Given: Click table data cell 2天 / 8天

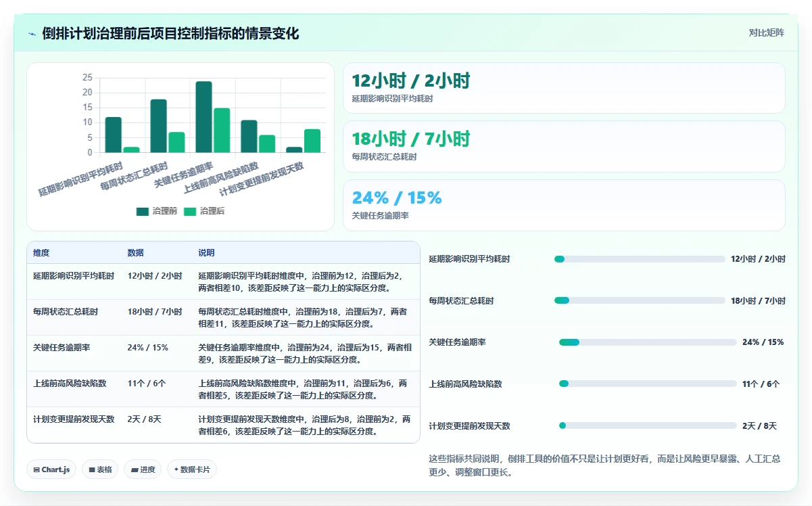Looking at the screenshot, I should pos(144,419).
